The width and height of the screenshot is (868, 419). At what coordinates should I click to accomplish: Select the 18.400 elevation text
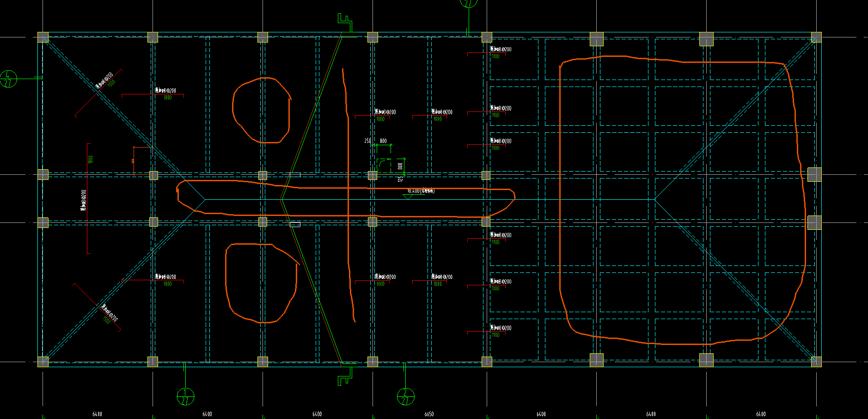(421, 191)
